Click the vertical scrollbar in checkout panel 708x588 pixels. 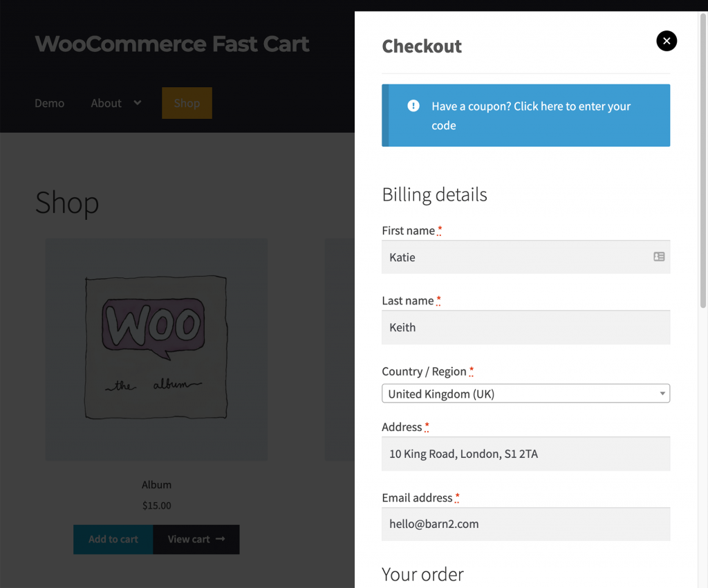tap(703, 159)
